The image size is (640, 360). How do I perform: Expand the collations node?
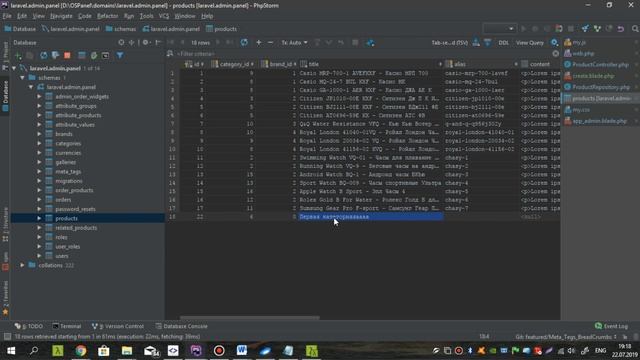pyautogui.click(x=22, y=265)
